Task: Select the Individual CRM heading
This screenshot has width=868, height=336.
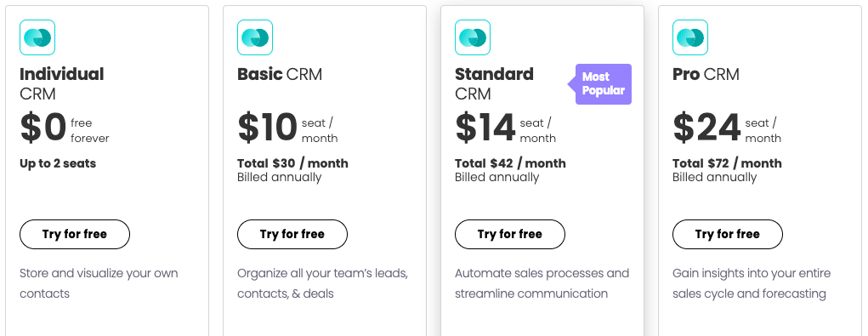Action: click(x=61, y=83)
